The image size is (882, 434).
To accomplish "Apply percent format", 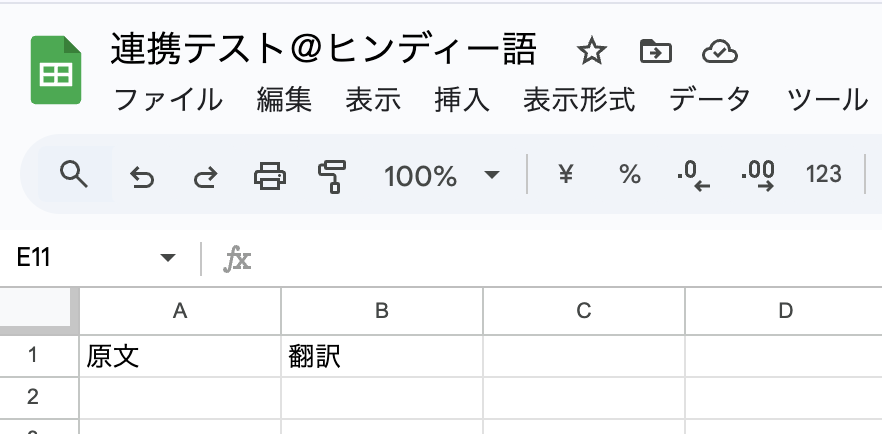I will click(x=629, y=175).
